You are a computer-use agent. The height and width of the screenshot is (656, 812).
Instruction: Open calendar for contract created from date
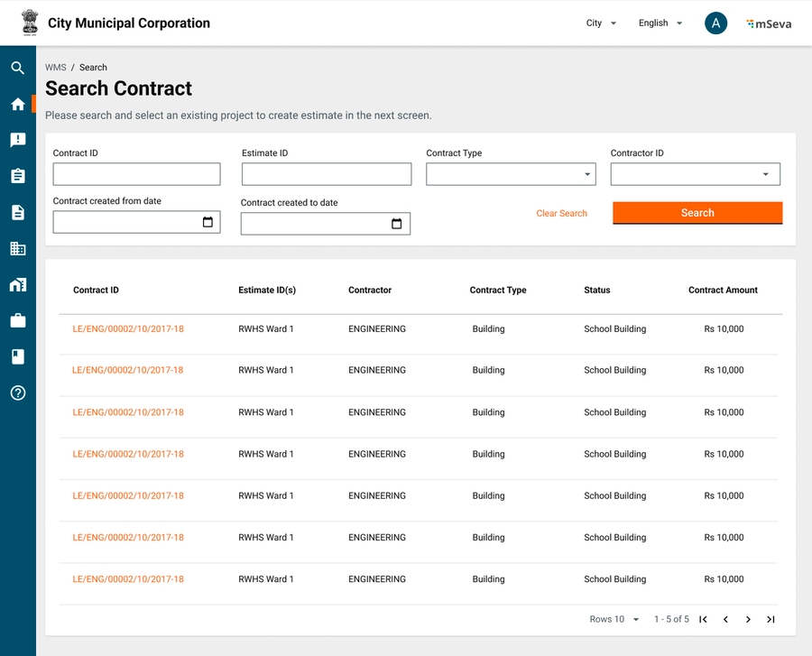208,222
